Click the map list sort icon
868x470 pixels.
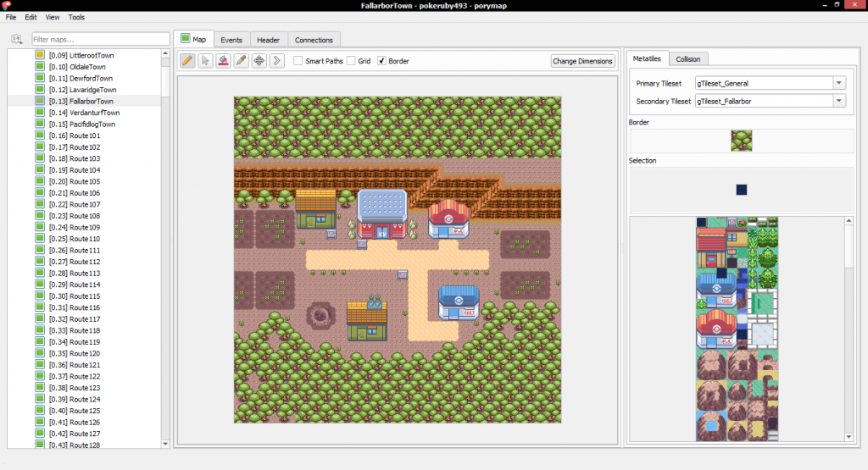16,39
